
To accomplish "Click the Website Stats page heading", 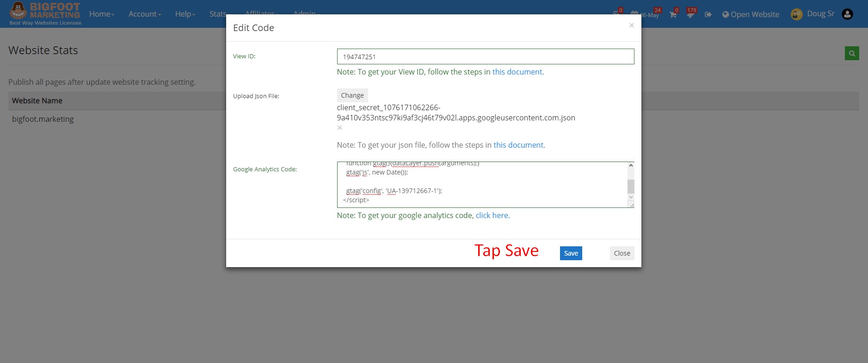I will pos(43,50).
